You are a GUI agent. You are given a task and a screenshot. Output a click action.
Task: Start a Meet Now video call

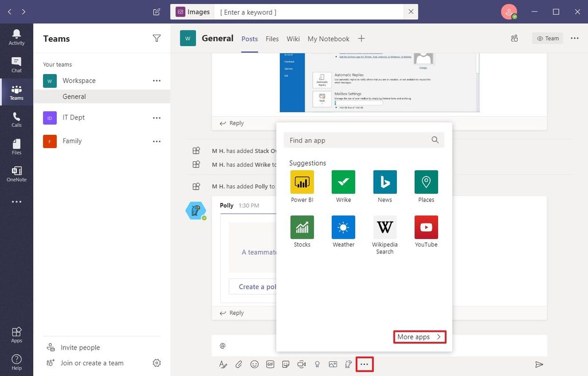click(x=301, y=364)
